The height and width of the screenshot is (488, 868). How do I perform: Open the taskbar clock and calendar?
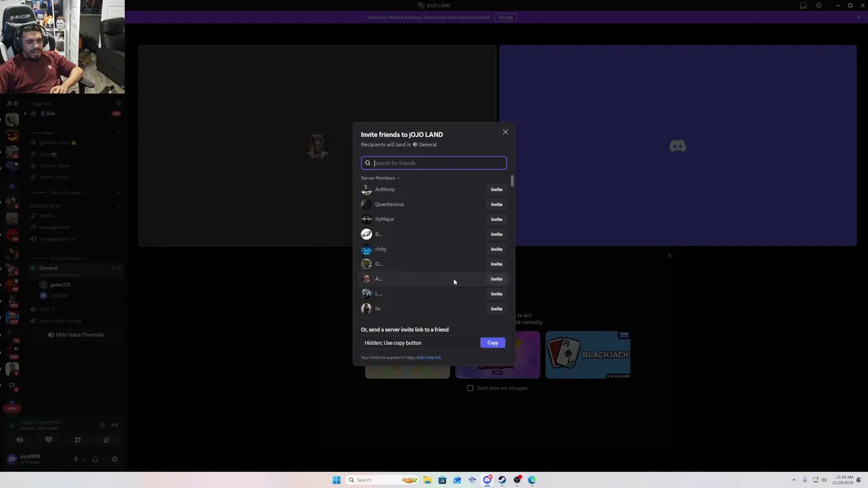pos(844,480)
